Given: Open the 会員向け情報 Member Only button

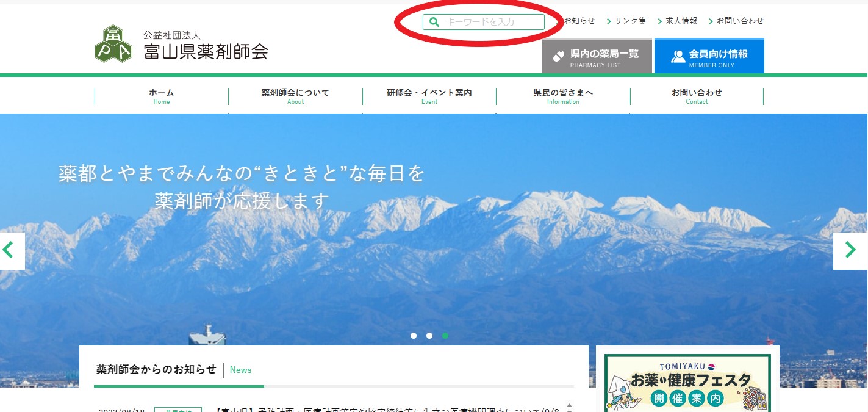Looking at the screenshot, I should (x=709, y=56).
